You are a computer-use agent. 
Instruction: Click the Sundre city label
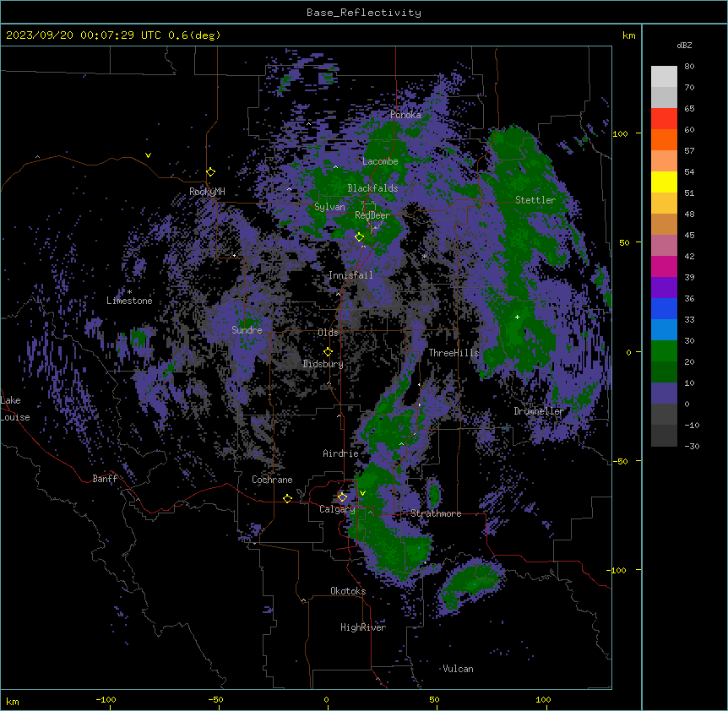point(247,330)
